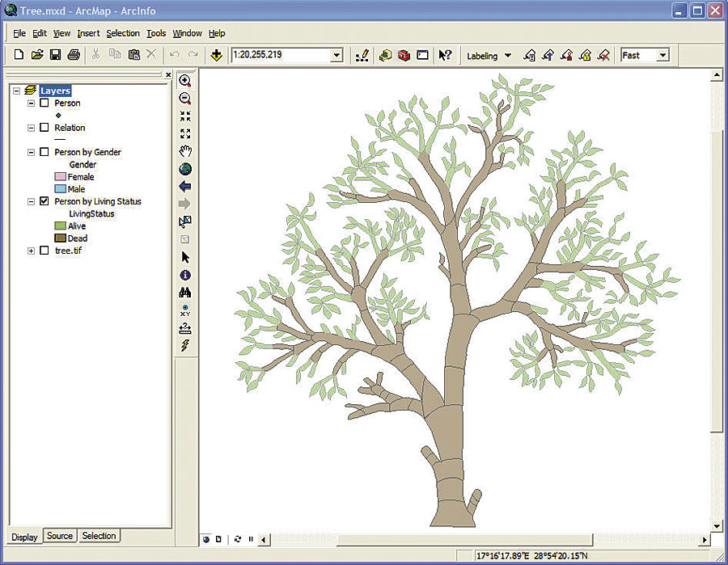Click the Copy icon in the toolbar
This screenshot has width=728, height=565.
[x=115, y=54]
